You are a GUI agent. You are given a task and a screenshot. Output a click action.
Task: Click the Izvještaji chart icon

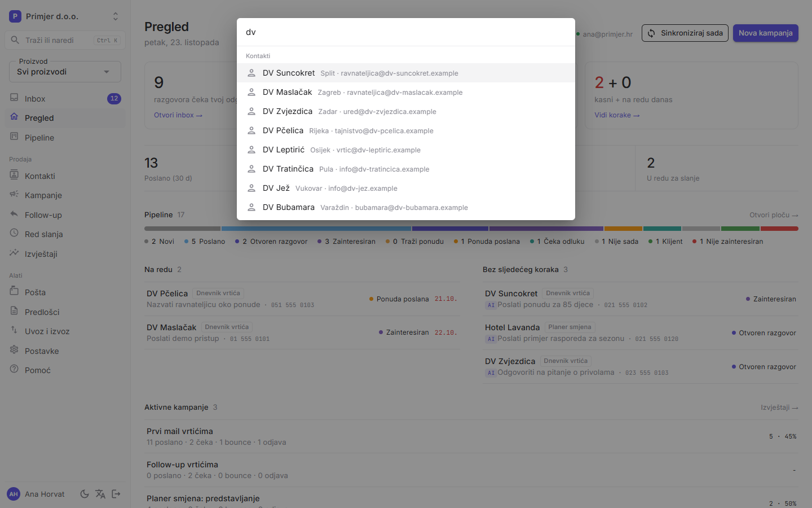pyautogui.click(x=14, y=253)
